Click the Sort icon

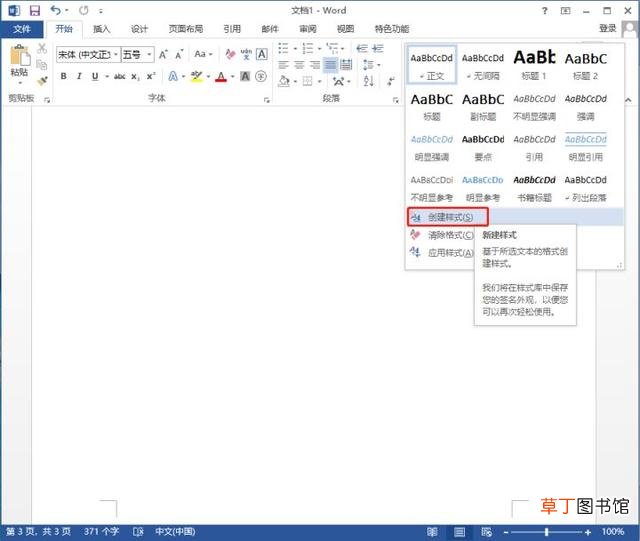point(369,81)
